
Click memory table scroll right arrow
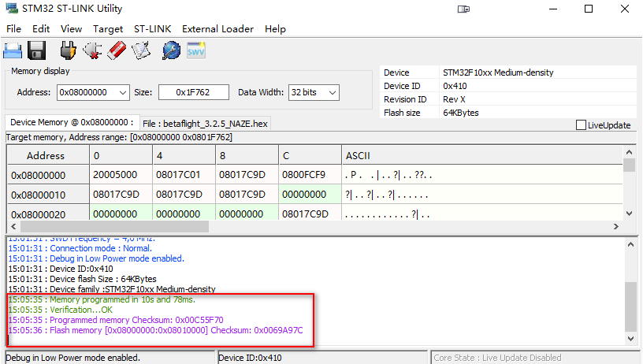coord(616,226)
